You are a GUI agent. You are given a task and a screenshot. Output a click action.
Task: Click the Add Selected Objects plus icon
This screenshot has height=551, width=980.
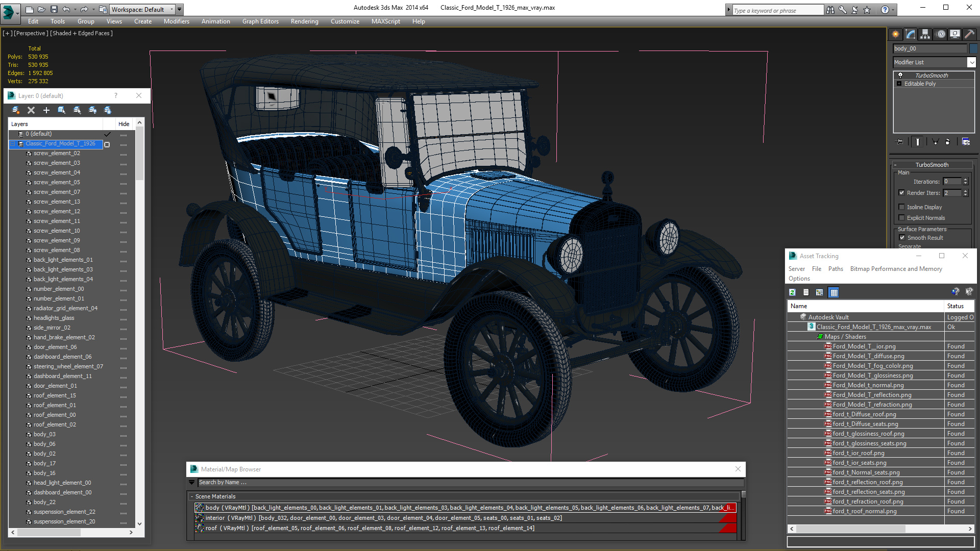[x=46, y=110]
